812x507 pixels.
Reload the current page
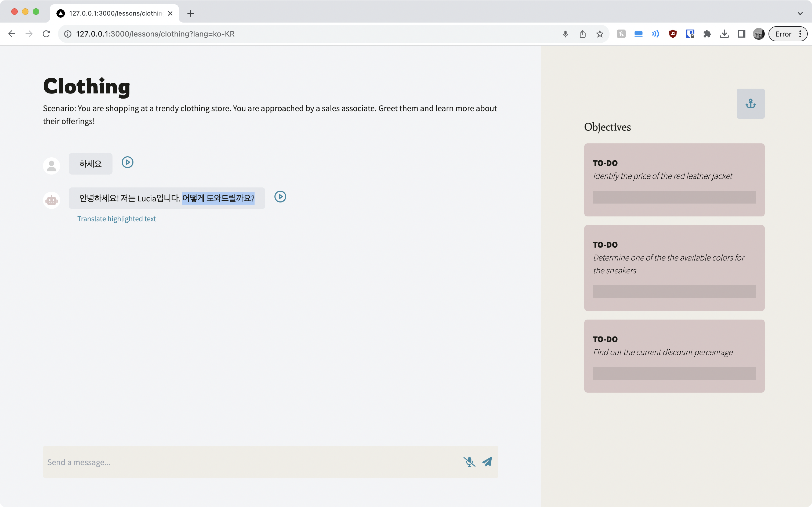46,34
